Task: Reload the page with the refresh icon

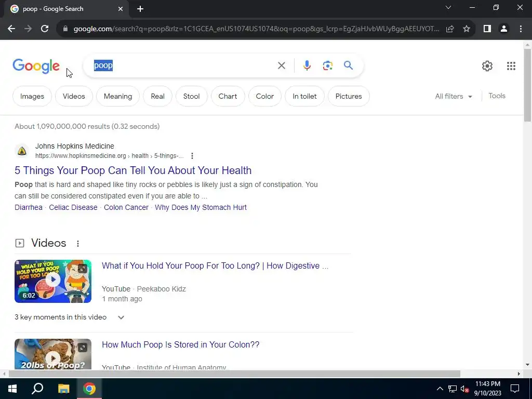Action: (45, 29)
